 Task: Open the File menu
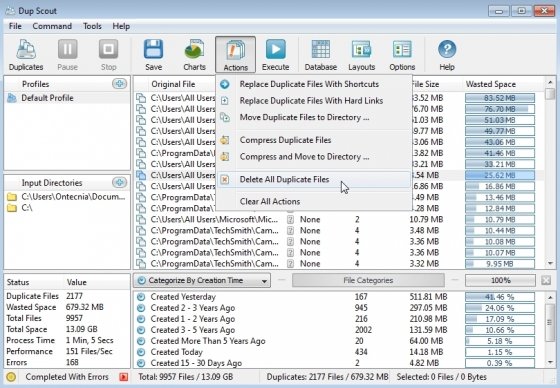(x=15, y=26)
